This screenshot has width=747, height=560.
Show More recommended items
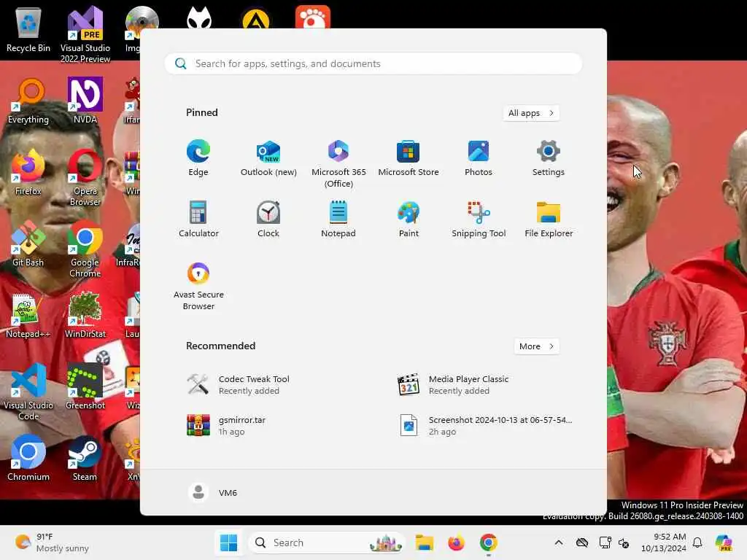pyautogui.click(x=536, y=346)
